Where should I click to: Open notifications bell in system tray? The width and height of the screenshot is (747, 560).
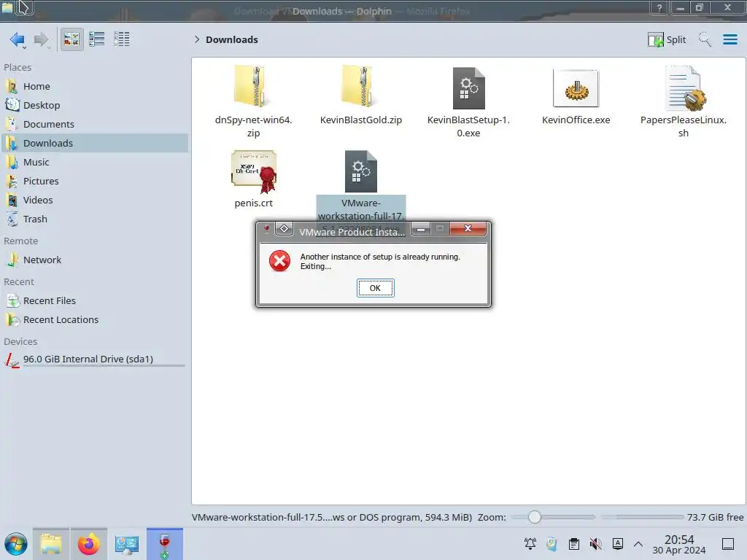(x=530, y=543)
